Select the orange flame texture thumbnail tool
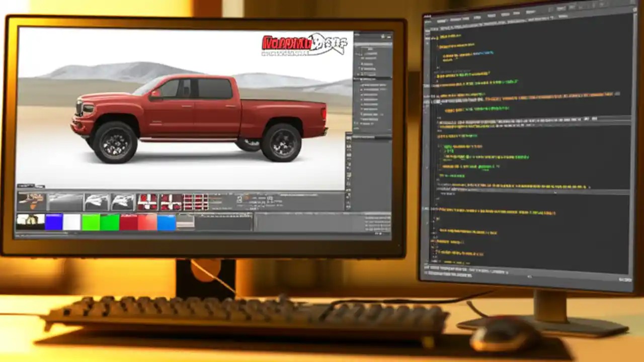This screenshot has height=362, width=644. click(33, 200)
